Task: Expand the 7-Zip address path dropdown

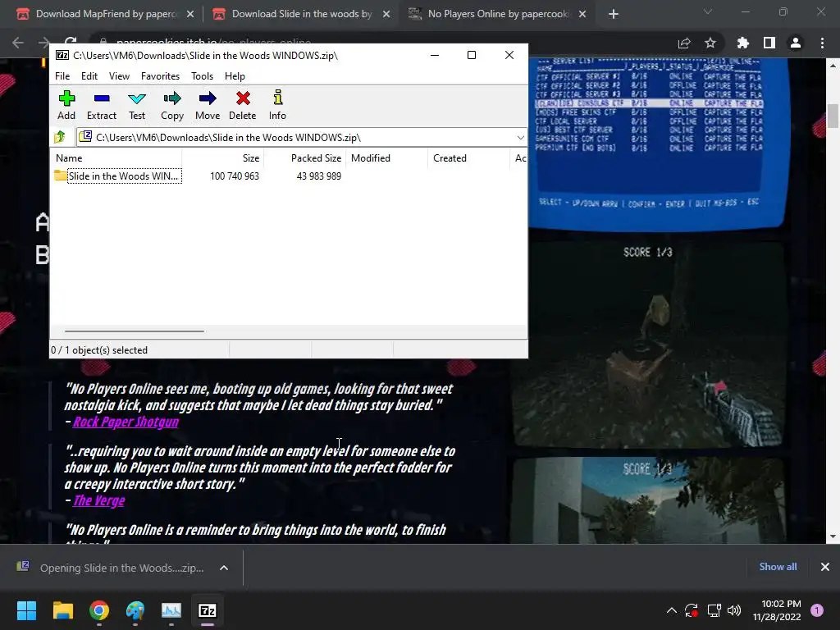Action: (520, 138)
